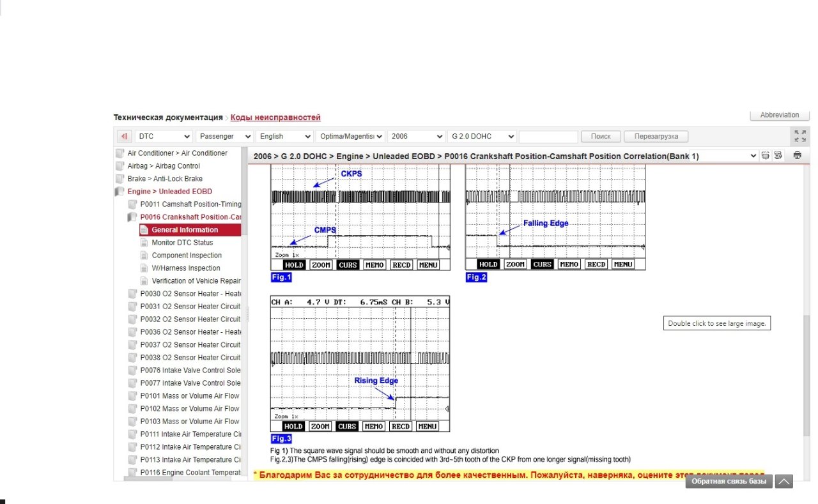818x504 pixels.
Task: Click the second icon left of the printer
Action: pos(778,155)
